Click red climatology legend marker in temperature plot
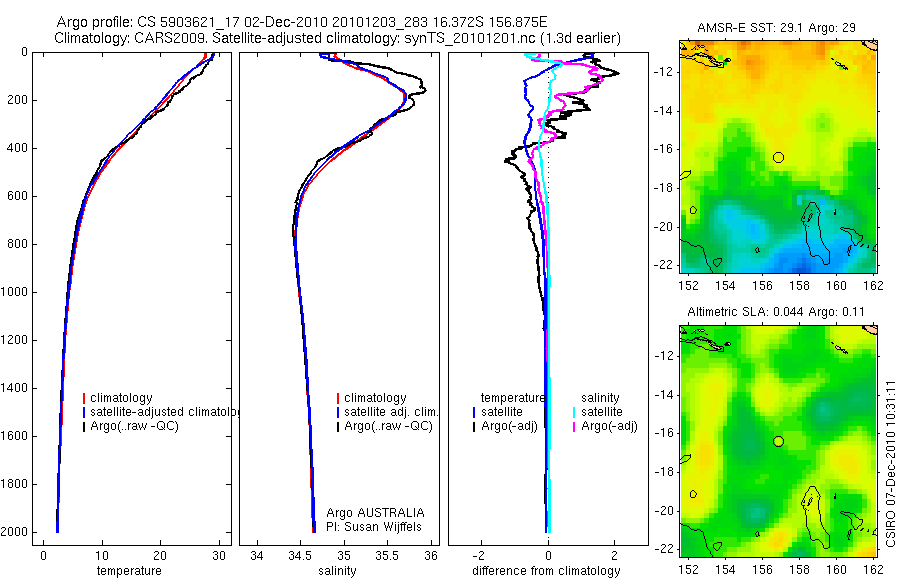This screenshot has width=900, height=580. [x=84, y=398]
